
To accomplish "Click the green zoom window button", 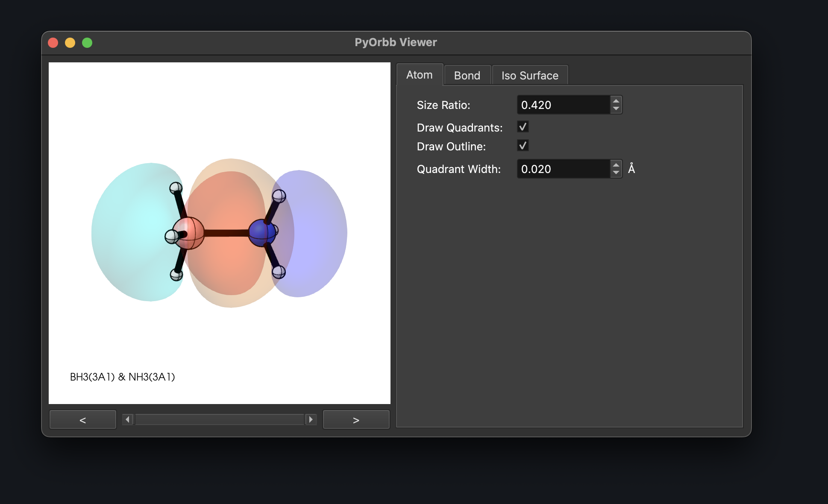I will [x=87, y=43].
